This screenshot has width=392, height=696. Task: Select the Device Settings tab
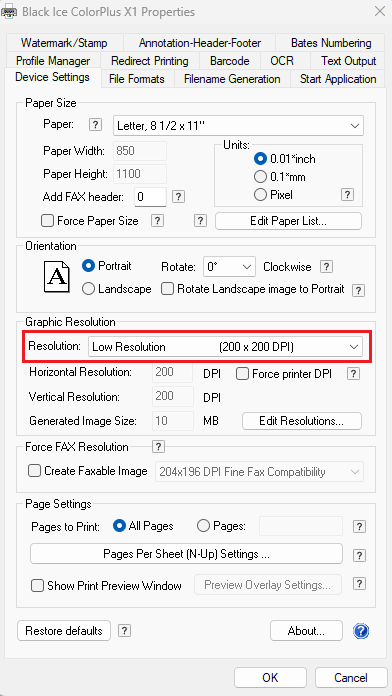click(x=52, y=77)
